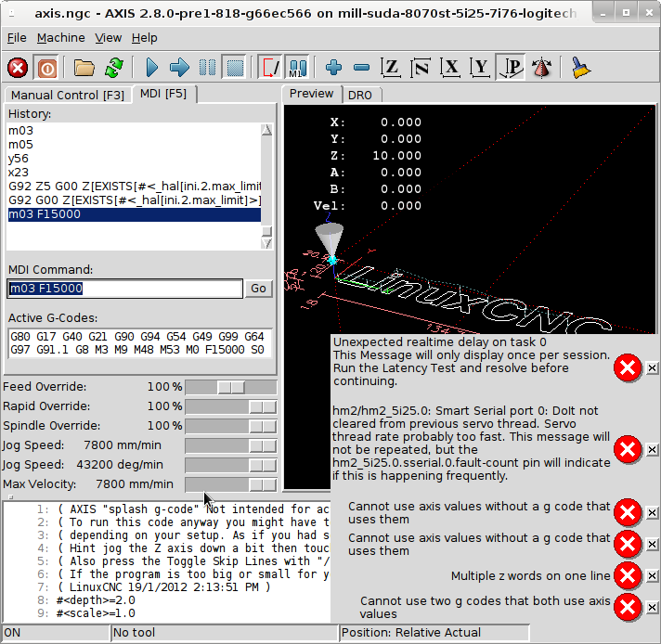Focus the MDI Command input field
Viewport: 661px width, 644px height.
point(124,289)
